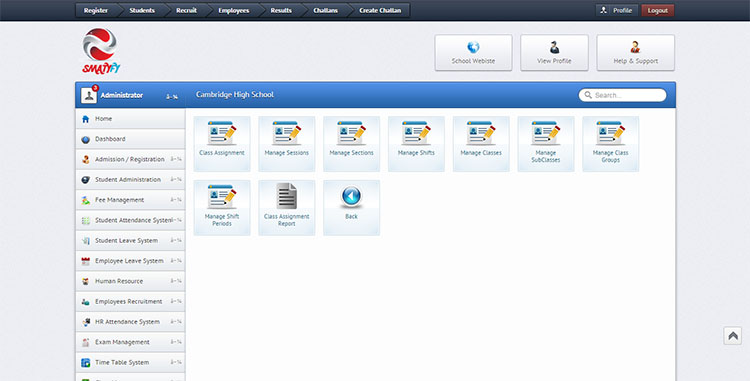
Task: Open the Manage Shifts tile
Action: (416, 143)
